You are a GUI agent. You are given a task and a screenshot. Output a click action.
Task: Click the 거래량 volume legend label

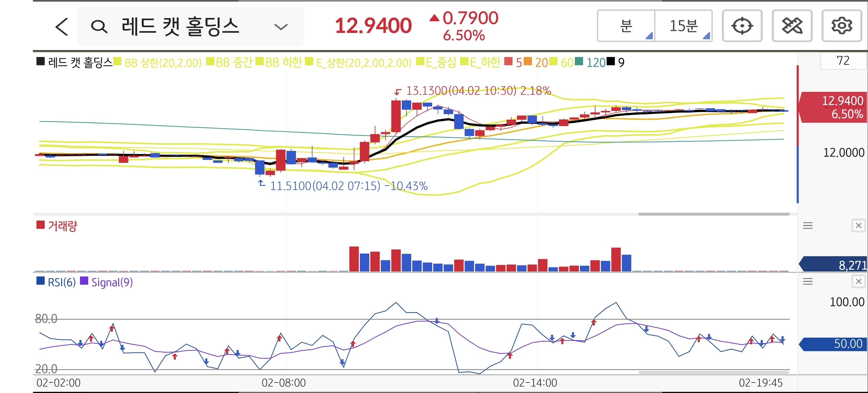(62, 226)
